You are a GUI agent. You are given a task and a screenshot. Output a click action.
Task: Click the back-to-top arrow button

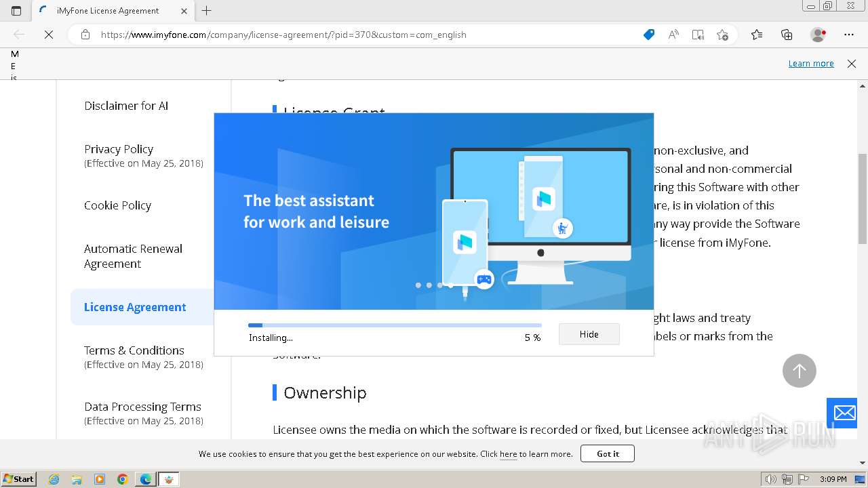800,371
